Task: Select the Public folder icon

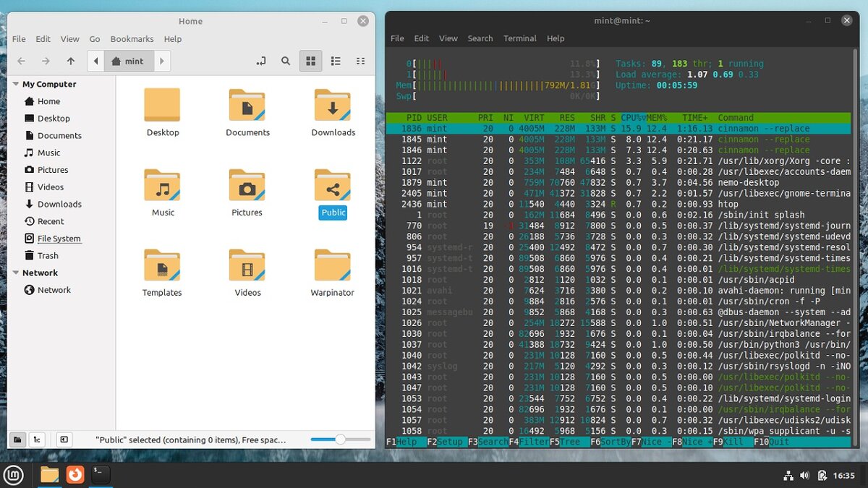Action: pos(333,185)
